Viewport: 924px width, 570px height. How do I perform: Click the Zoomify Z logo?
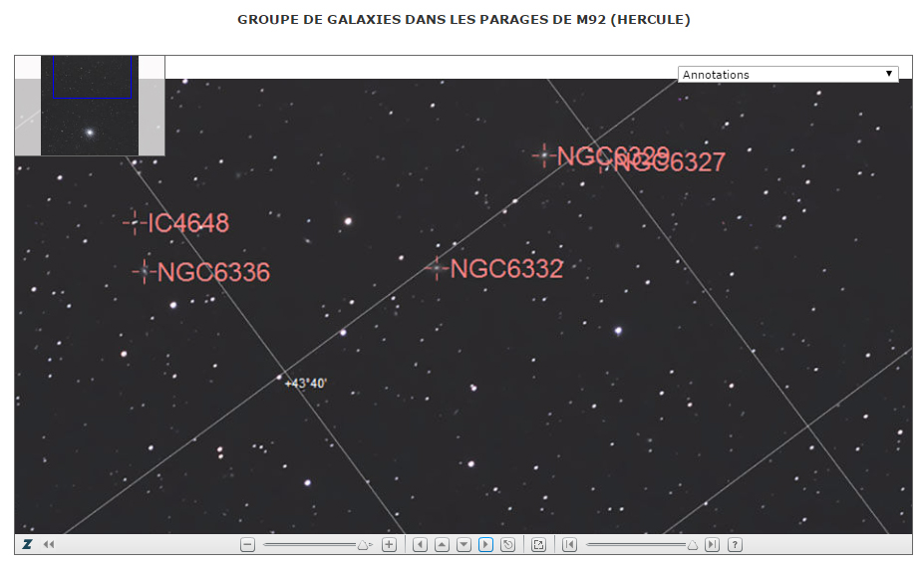coord(27,545)
